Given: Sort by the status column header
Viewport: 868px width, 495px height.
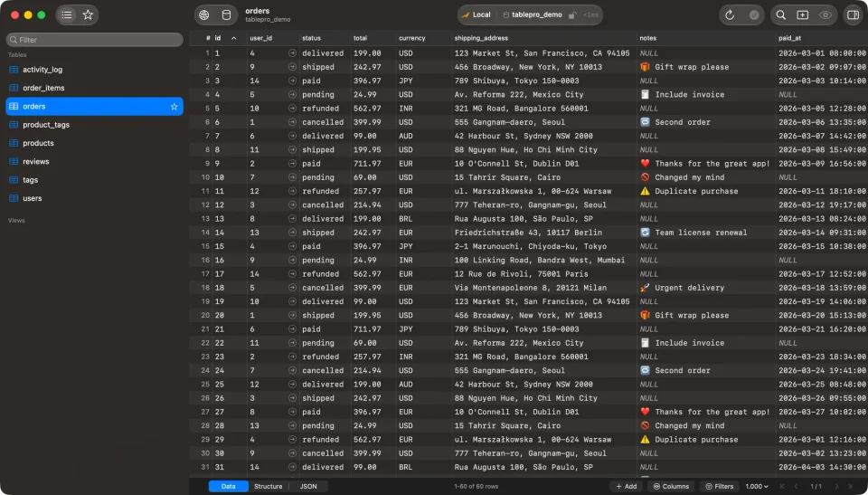Looking at the screenshot, I should 324,38.
